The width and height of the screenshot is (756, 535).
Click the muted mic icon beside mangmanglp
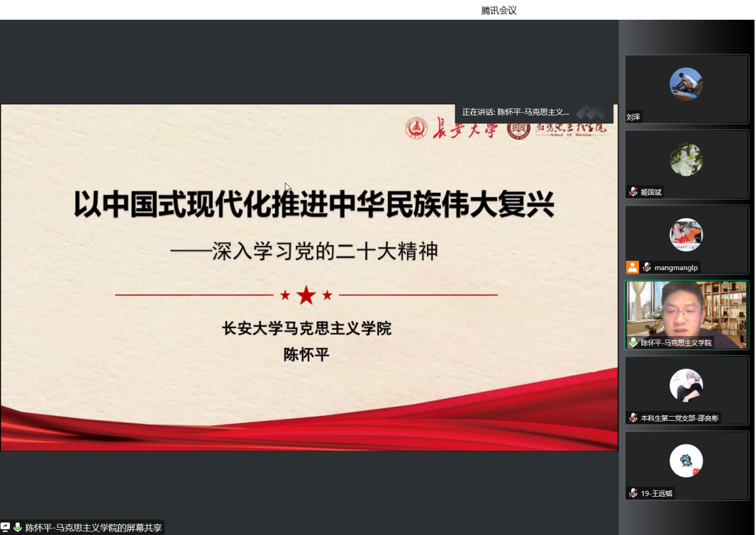pos(647,267)
